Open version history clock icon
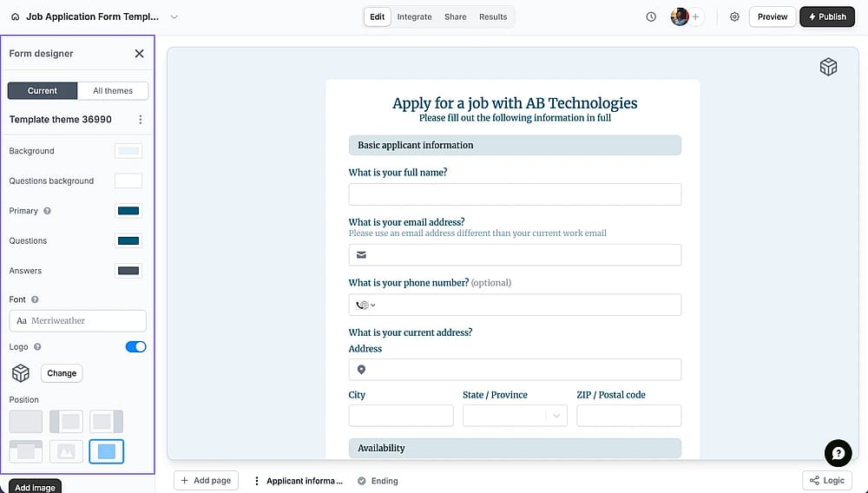Viewport: 868px width, 493px height. pos(651,16)
